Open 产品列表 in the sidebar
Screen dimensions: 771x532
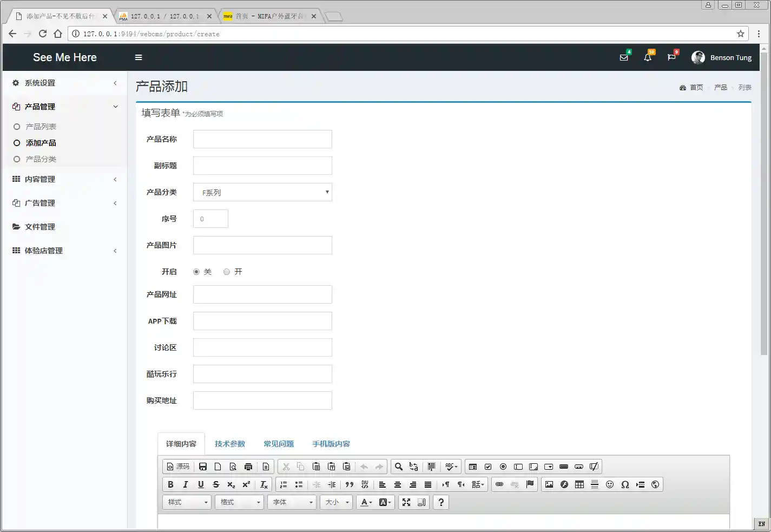point(41,127)
